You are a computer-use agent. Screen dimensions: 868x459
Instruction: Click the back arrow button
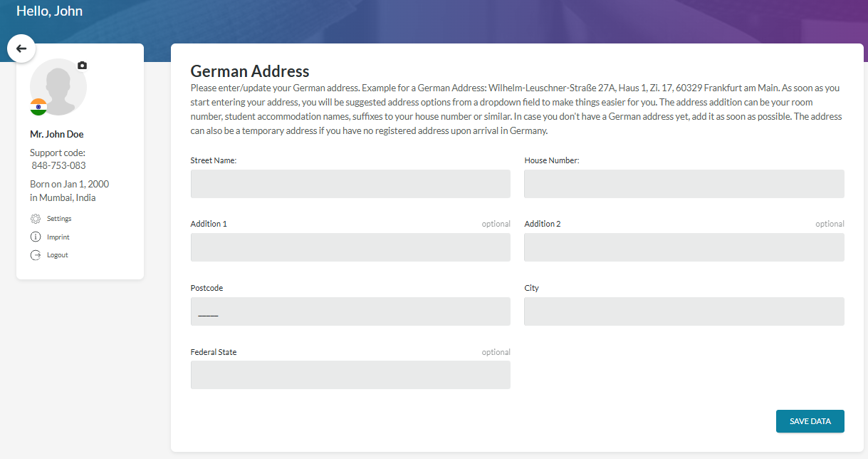[21, 48]
